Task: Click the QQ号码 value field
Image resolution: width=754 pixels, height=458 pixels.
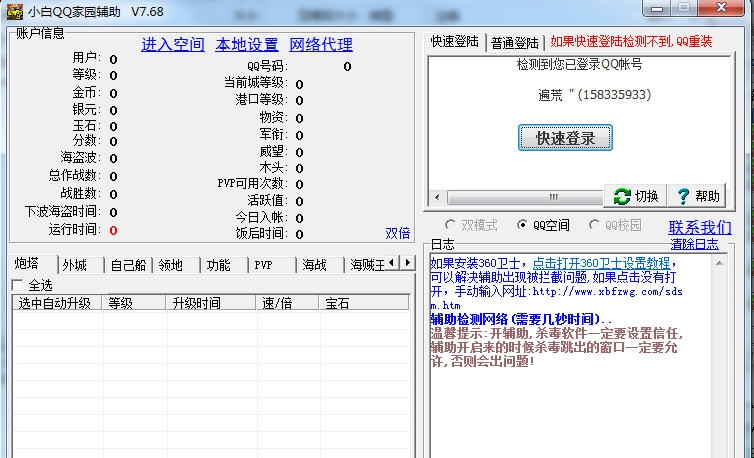Action: [347, 66]
